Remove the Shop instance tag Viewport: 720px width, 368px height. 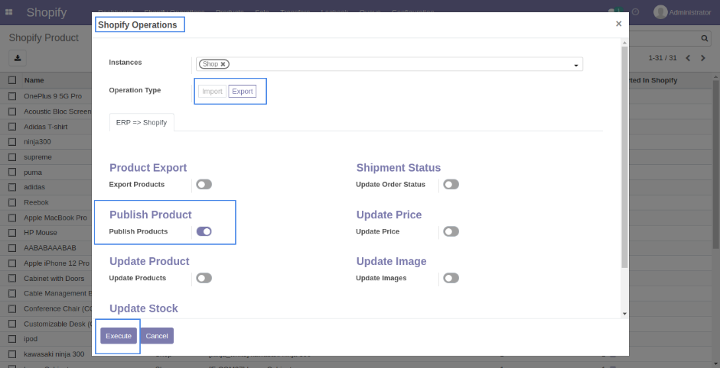[x=223, y=64]
